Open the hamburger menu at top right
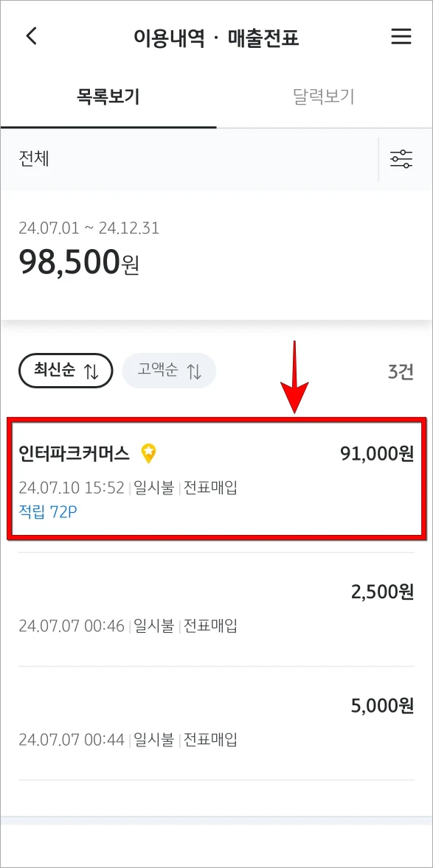Screen dimensions: 433x868 (x=401, y=36)
